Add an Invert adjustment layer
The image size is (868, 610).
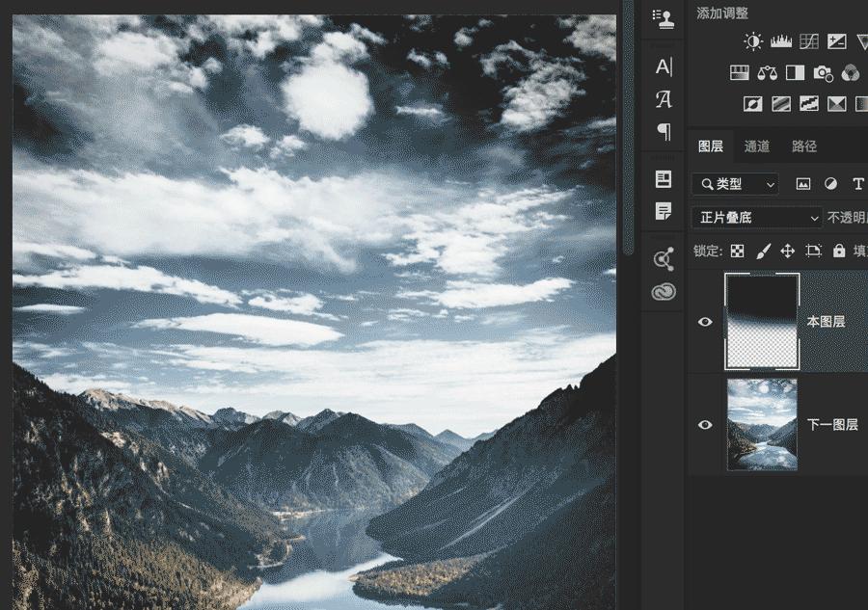click(753, 104)
